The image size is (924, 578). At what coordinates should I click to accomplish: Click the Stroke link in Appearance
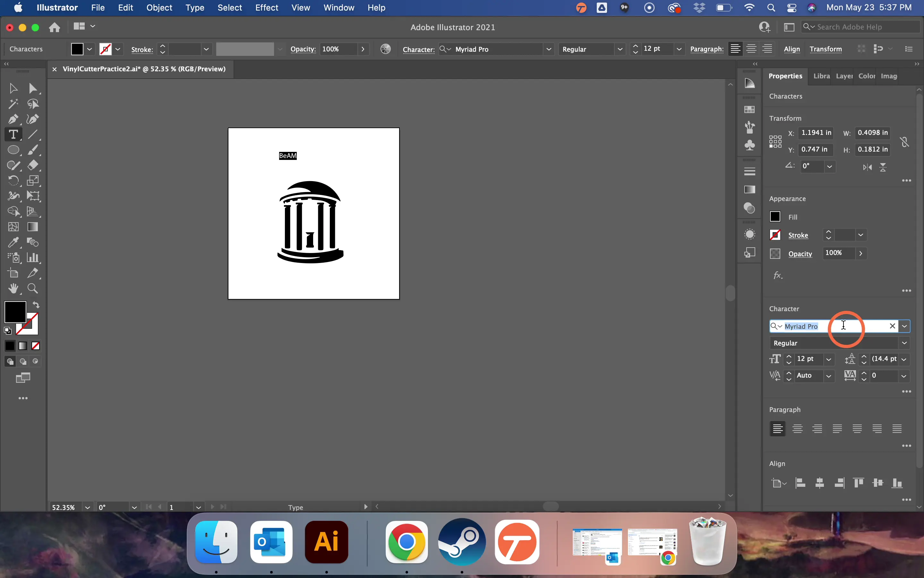(x=798, y=235)
